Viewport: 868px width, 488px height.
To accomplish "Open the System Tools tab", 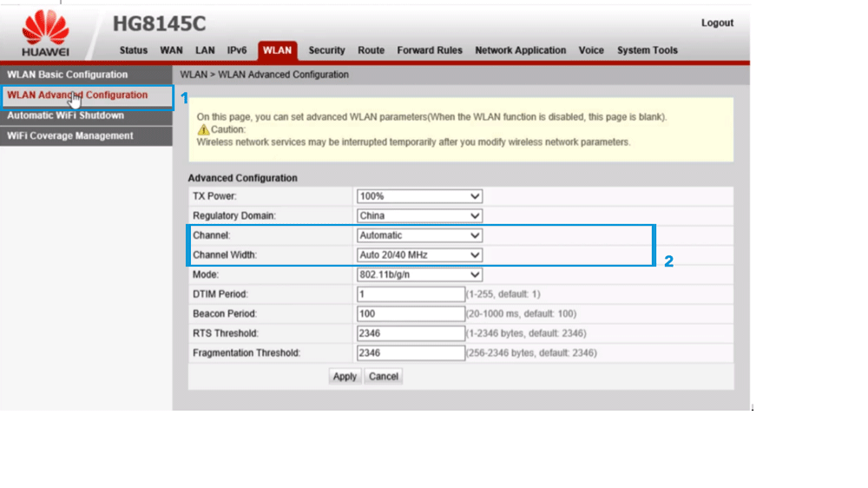I will click(x=648, y=50).
